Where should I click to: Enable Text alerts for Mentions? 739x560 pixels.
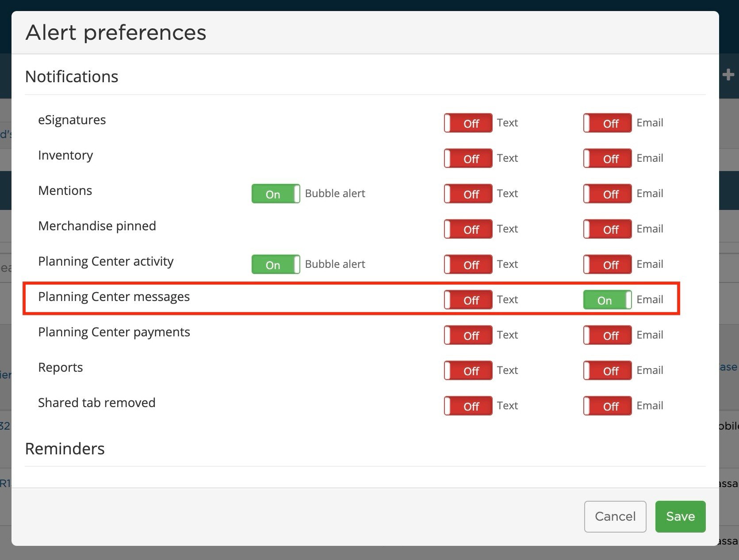[x=467, y=194]
